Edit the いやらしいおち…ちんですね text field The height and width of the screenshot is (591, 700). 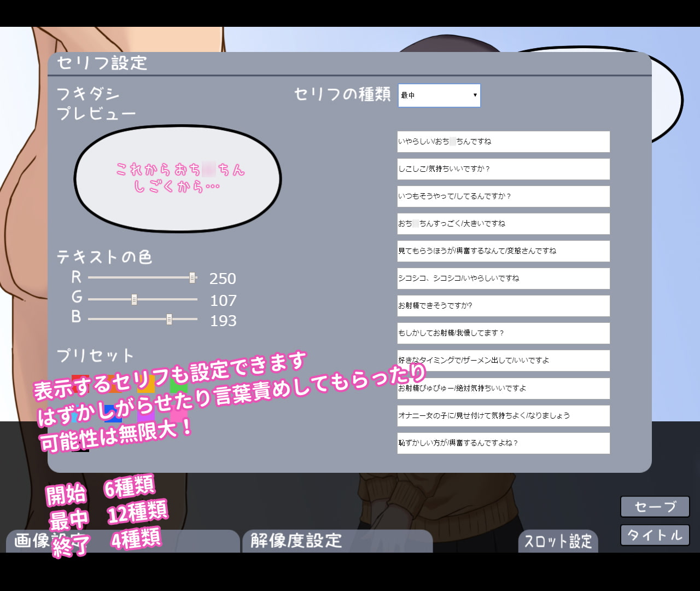pos(503,141)
